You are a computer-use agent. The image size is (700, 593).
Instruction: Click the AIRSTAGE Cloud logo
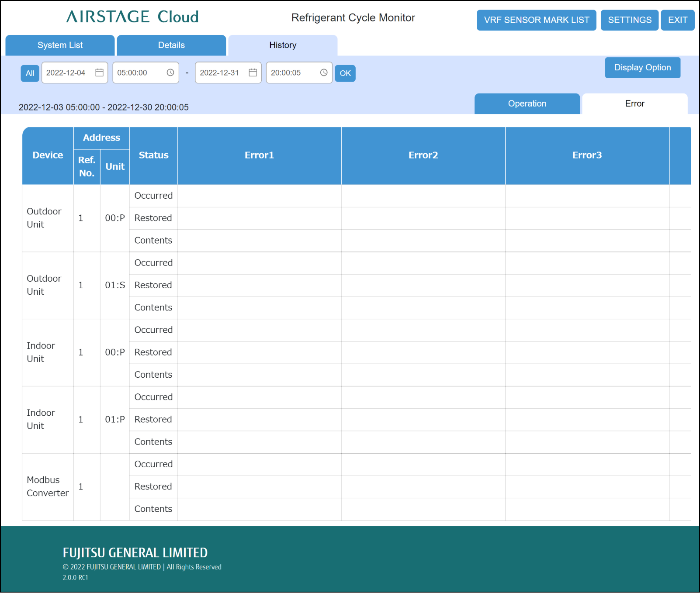(x=132, y=17)
